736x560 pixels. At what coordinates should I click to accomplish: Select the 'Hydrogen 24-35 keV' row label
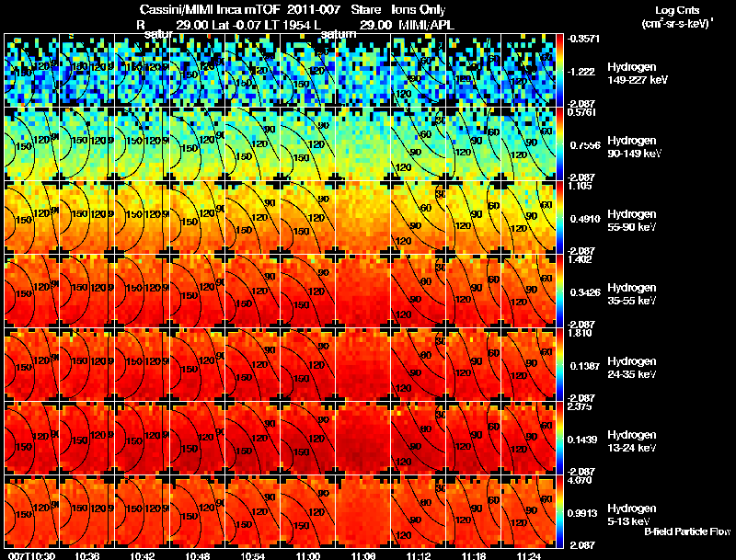(x=632, y=368)
